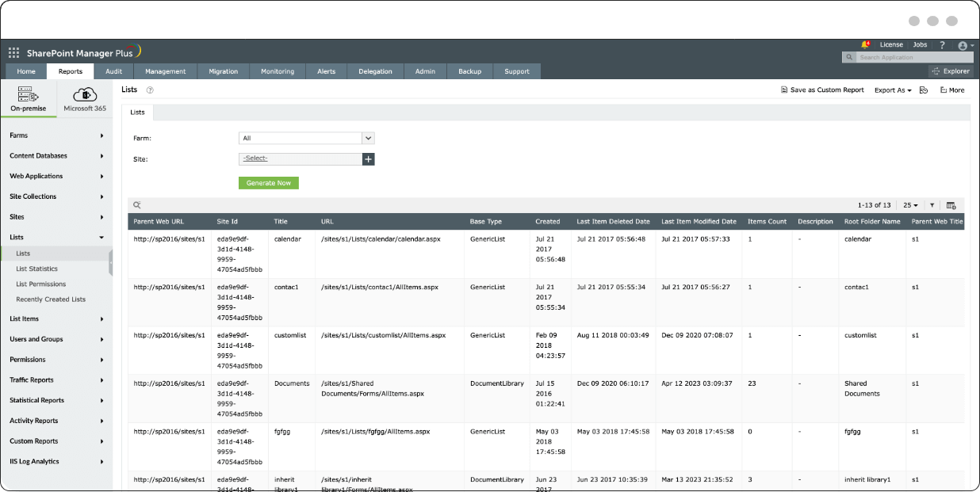Screen dimensions: 980x492
Task: Expand the Site Collections section
Action: click(56, 196)
